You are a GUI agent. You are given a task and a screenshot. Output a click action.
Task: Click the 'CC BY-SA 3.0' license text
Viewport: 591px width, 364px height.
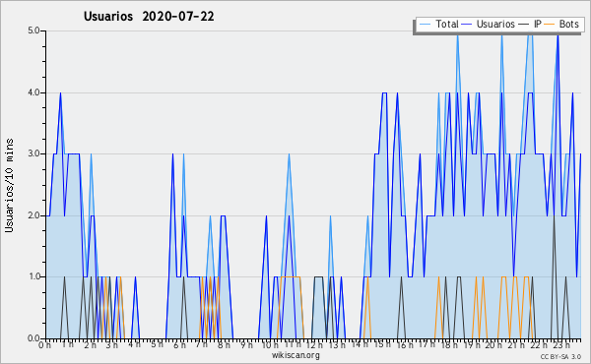tap(560, 356)
